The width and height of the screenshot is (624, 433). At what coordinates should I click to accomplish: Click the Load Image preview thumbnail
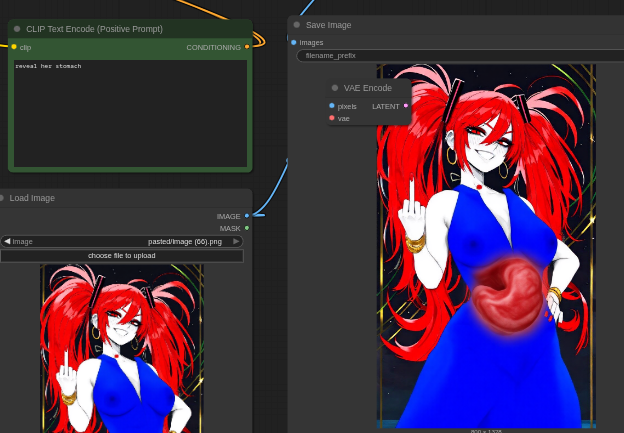[122, 349]
